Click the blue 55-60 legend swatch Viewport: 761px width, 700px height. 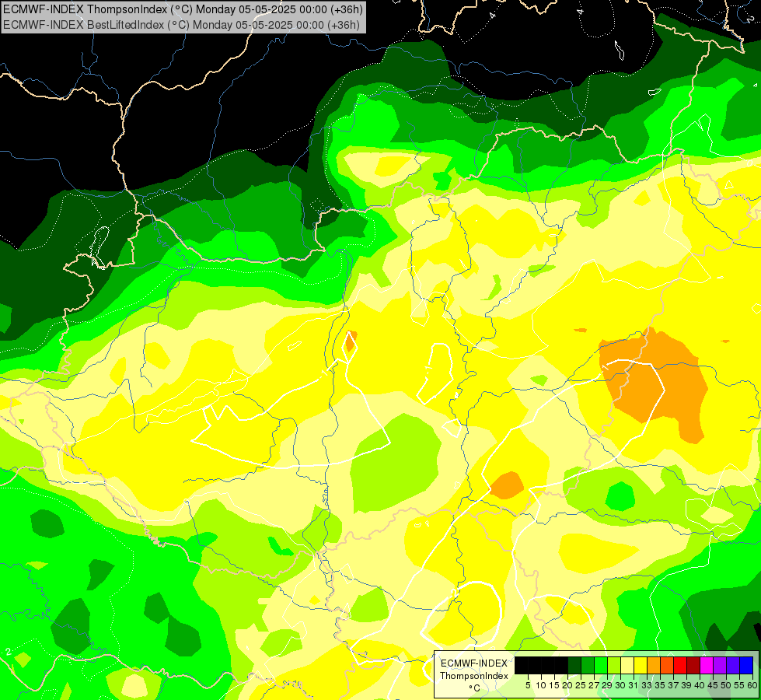coord(746,666)
